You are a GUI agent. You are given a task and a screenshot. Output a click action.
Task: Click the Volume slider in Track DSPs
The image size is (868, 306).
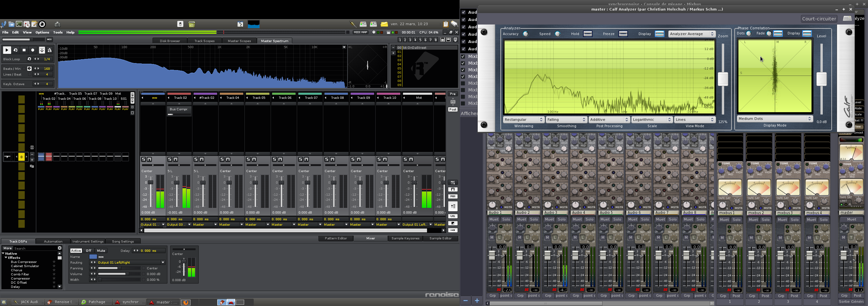pos(119,274)
